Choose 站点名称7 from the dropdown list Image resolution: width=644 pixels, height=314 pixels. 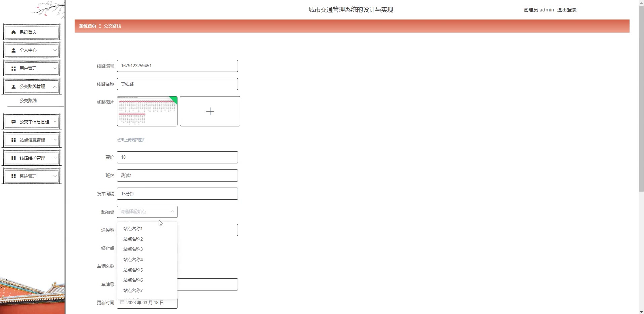147,290
